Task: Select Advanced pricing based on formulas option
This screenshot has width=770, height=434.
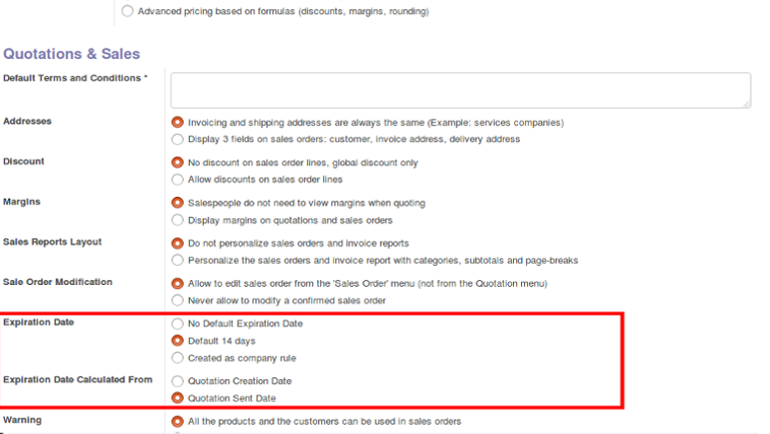Action: 127,11
